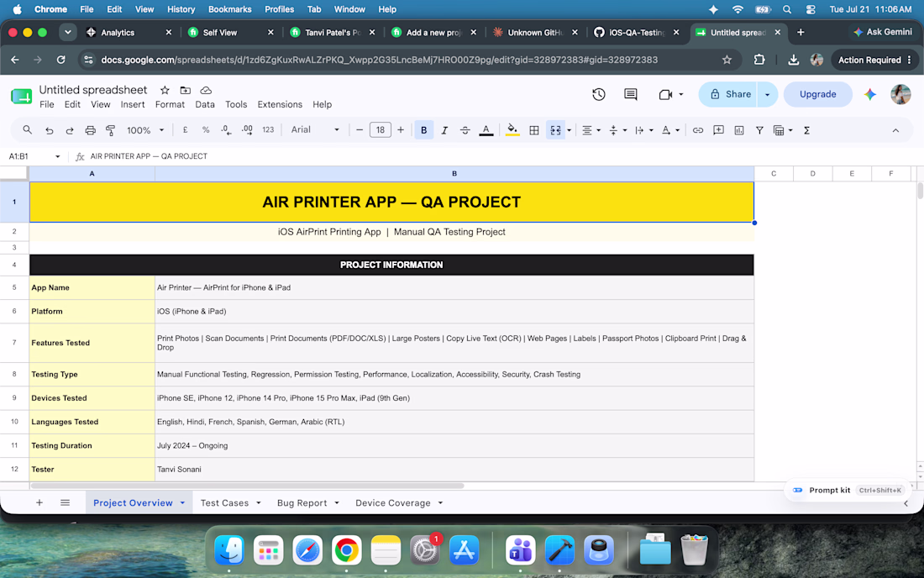Open functions sigma menu
The height and width of the screenshot is (578, 924).
[x=806, y=130]
